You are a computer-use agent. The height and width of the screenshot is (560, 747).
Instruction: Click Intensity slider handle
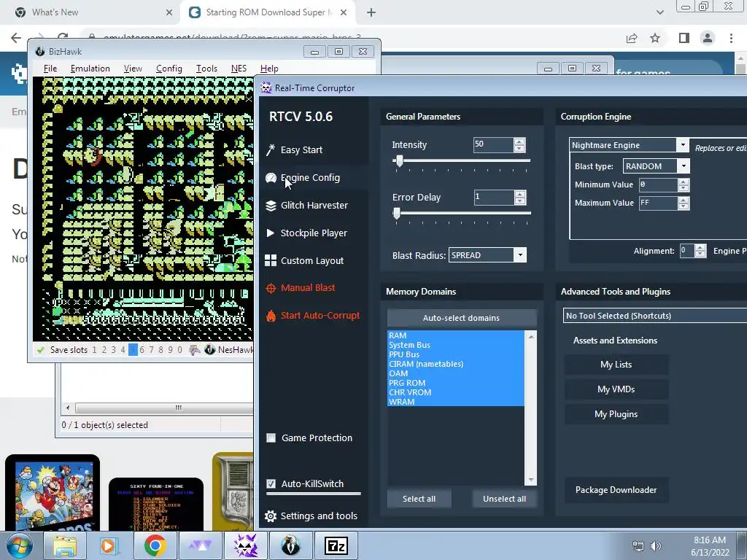(400, 161)
